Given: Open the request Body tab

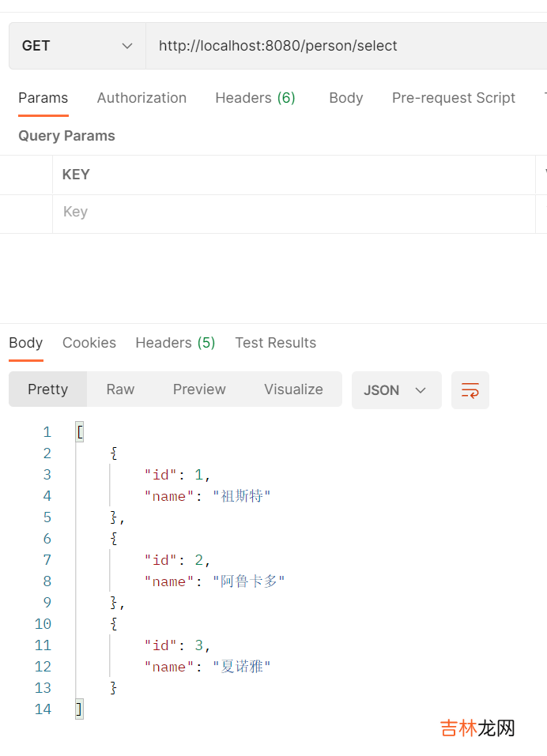Looking at the screenshot, I should pos(345,98).
